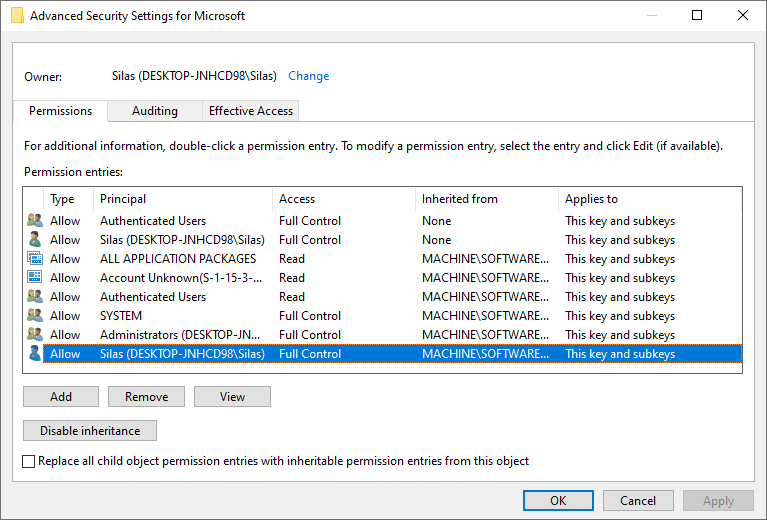
Task: Select Silas entry inherited from None
Action: tap(383, 240)
